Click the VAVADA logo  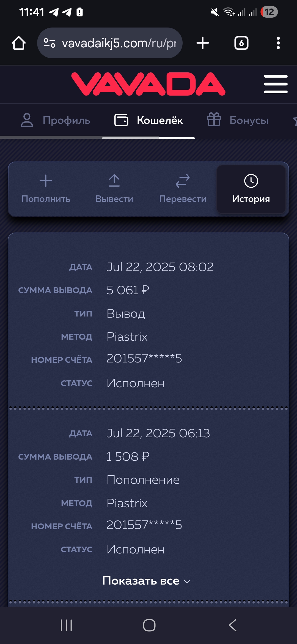tap(148, 84)
